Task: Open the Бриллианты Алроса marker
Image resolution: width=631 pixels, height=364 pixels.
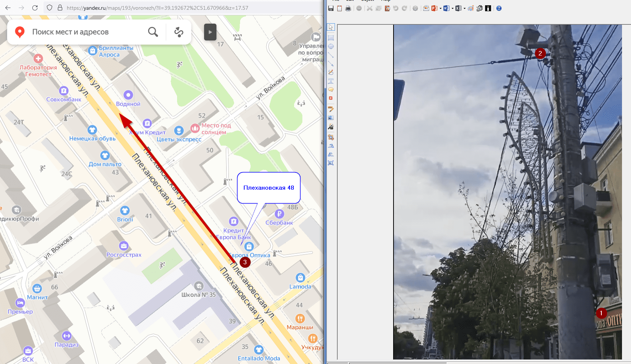Action: (93, 51)
